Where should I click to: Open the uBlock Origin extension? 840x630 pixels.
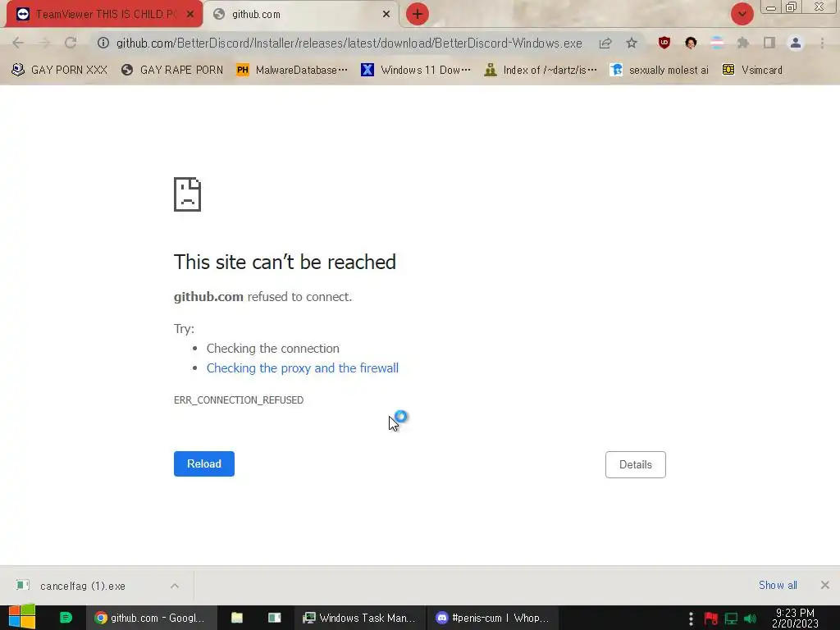(664, 43)
